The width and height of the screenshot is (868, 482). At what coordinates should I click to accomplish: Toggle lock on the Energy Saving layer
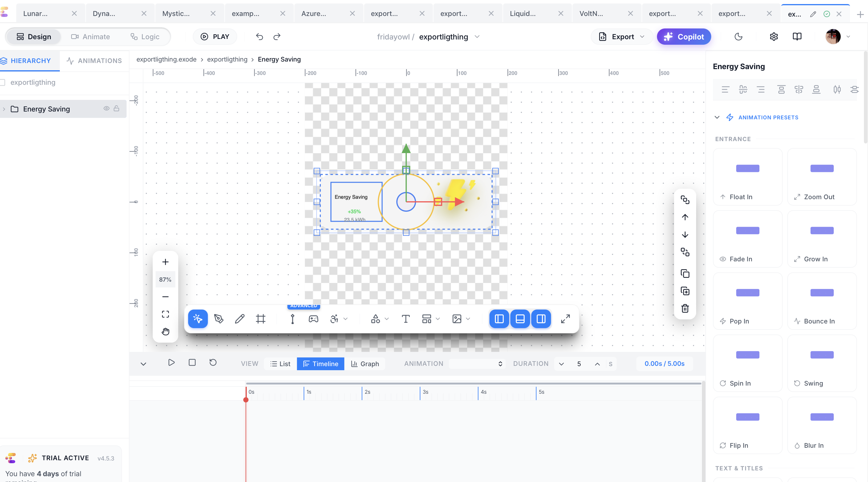(x=117, y=109)
